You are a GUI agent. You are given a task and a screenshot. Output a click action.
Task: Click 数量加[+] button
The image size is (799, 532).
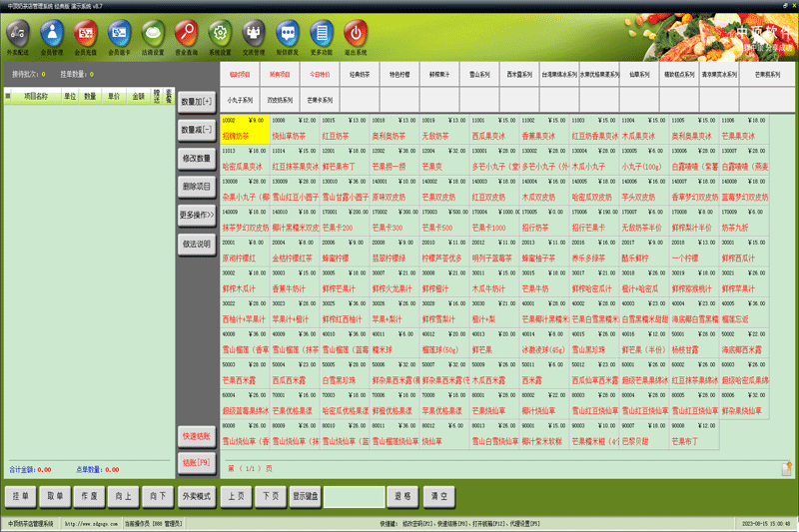(x=197, y=102)
